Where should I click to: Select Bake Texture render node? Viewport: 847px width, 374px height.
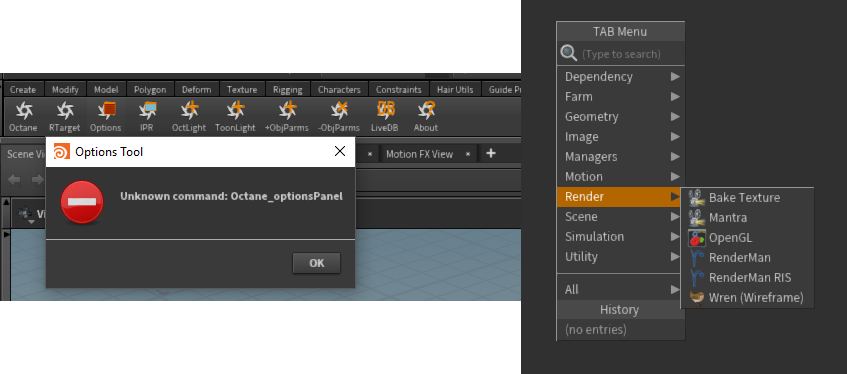pyautogui.click(x=747, y=198)
